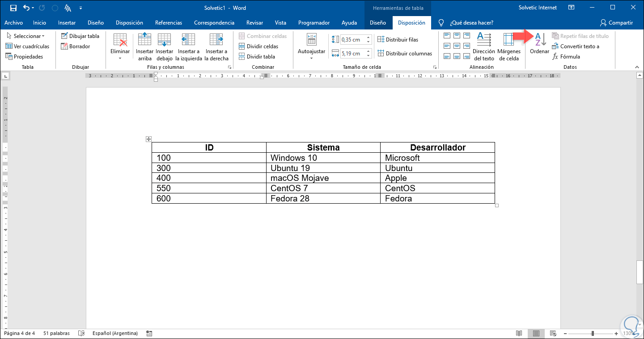Click Dividir tabla
The width and height of the screenshot is (644, 339).
(x=257, y=57)
